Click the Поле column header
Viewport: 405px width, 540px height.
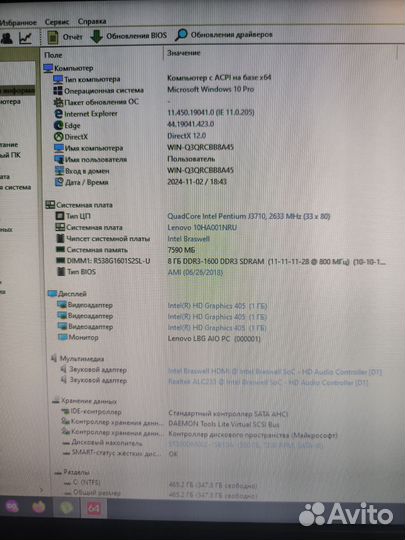pos(53,55)
